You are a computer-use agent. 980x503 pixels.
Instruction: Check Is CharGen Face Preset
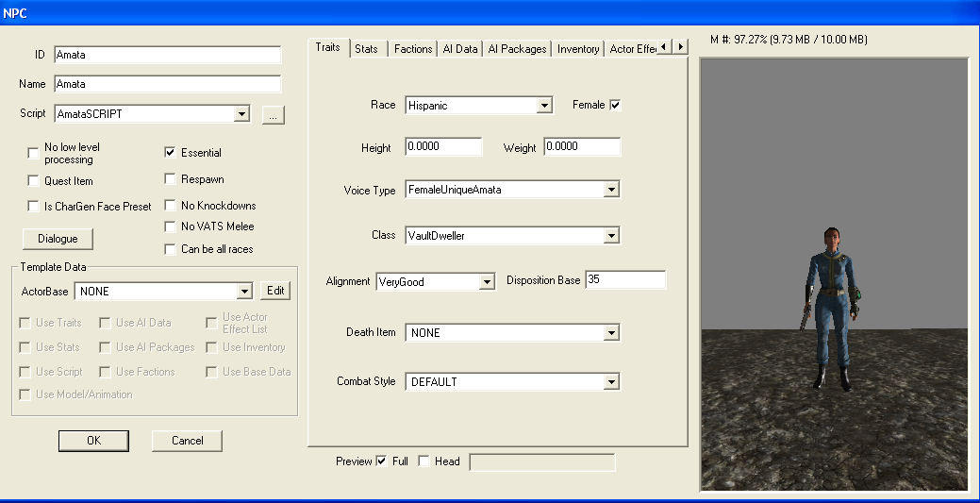(x=33, y=206)
